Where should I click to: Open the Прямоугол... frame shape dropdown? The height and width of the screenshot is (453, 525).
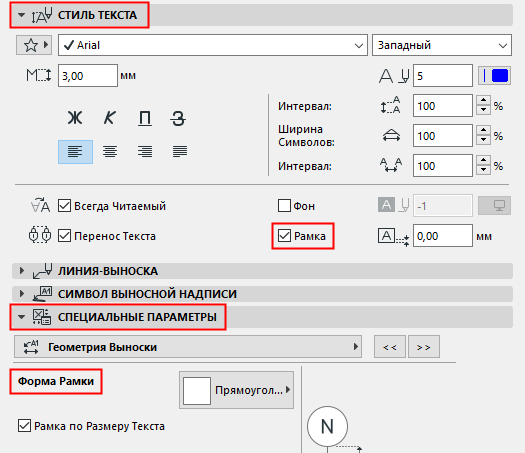(x=236, y=390)
